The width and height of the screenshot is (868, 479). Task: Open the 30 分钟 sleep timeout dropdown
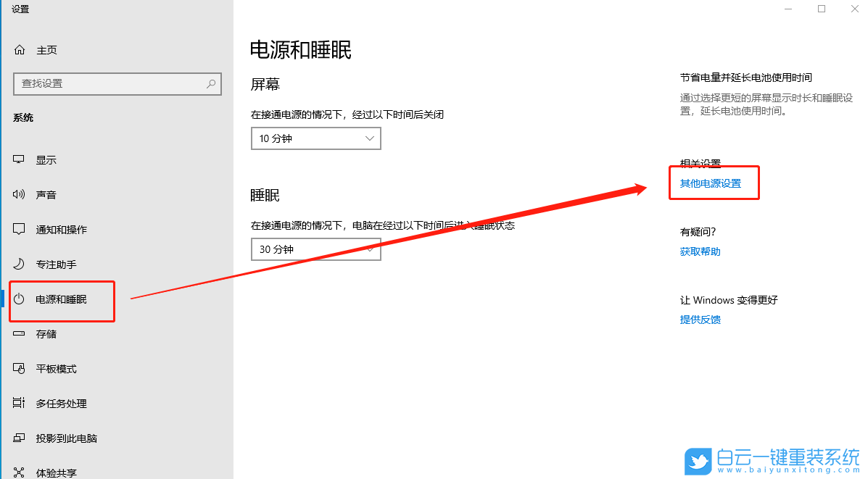click(x=315, y=249)
